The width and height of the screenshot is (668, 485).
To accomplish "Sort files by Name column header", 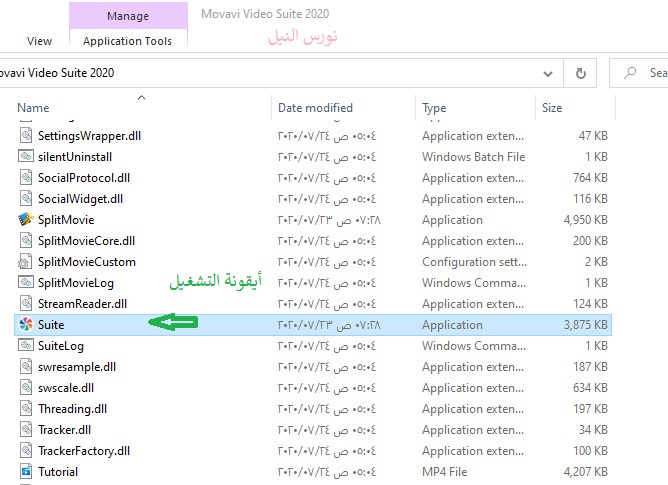I will 34,108.
